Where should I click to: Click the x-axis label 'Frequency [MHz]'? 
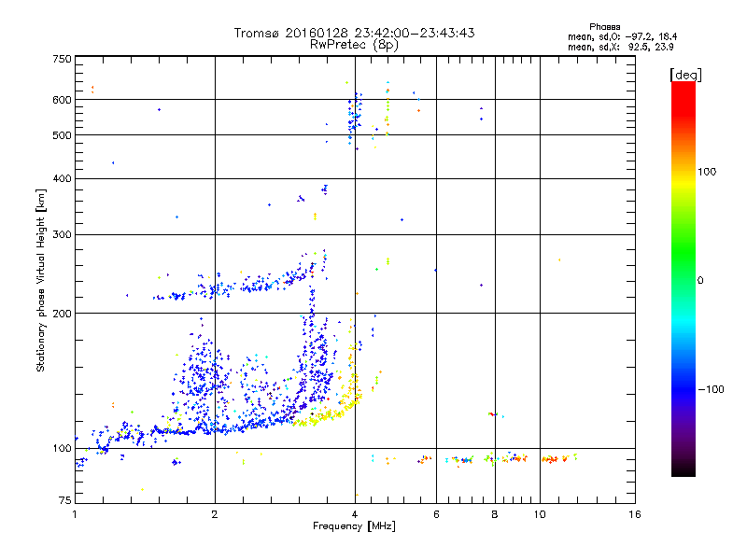(x=354, y=526)
